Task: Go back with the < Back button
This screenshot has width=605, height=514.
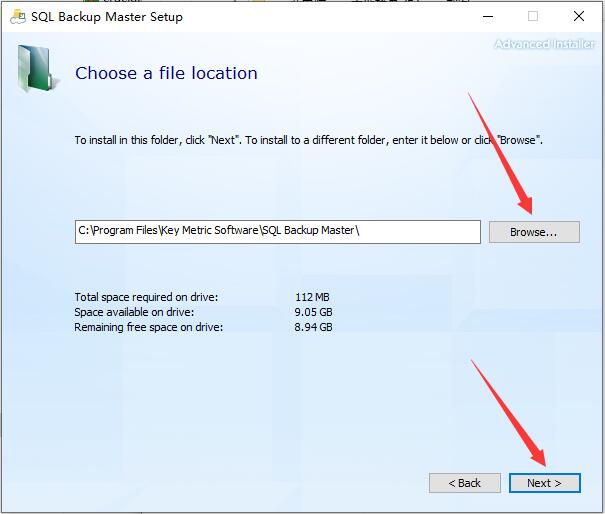Action: 465,483
